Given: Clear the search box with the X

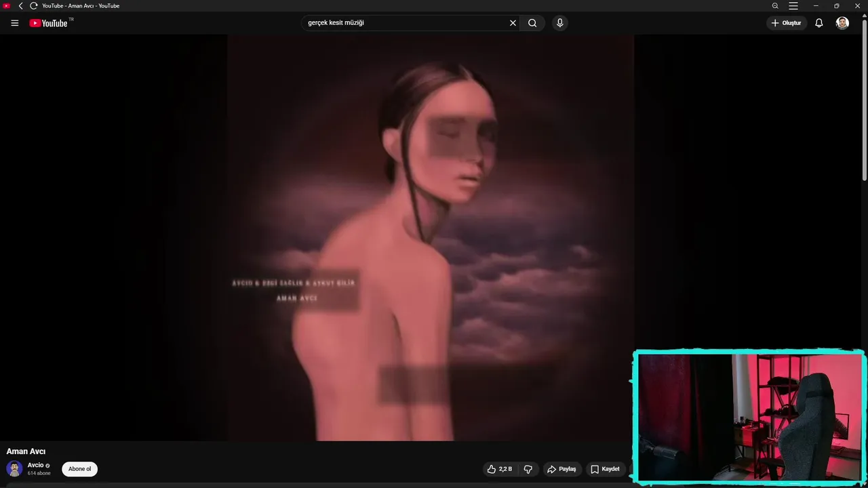Looking at the screenshot, I should tap(513, 23).
